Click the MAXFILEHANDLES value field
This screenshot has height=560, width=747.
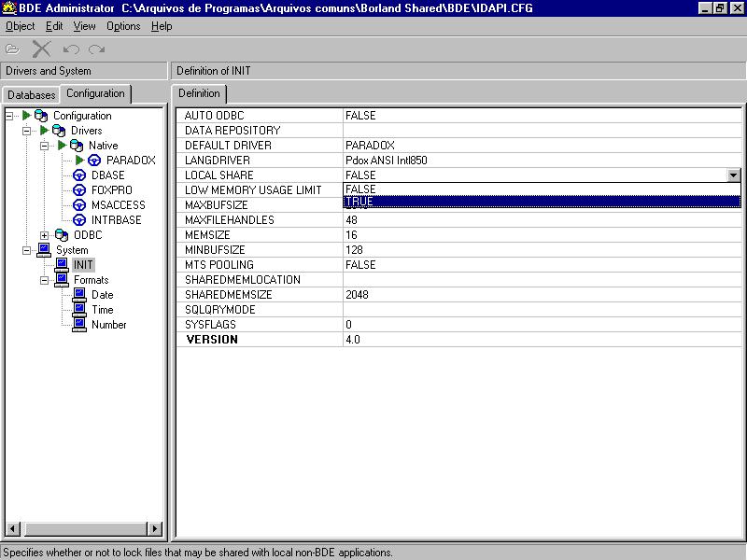[542, 220]
